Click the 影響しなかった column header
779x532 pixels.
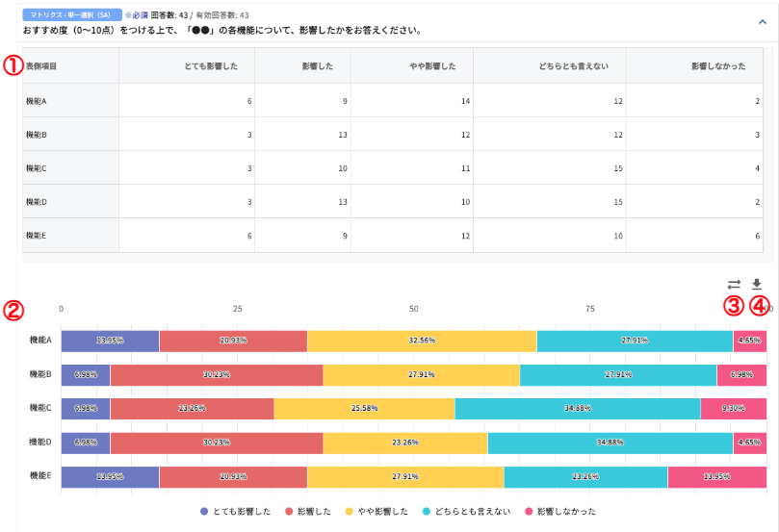coord(694,66)
